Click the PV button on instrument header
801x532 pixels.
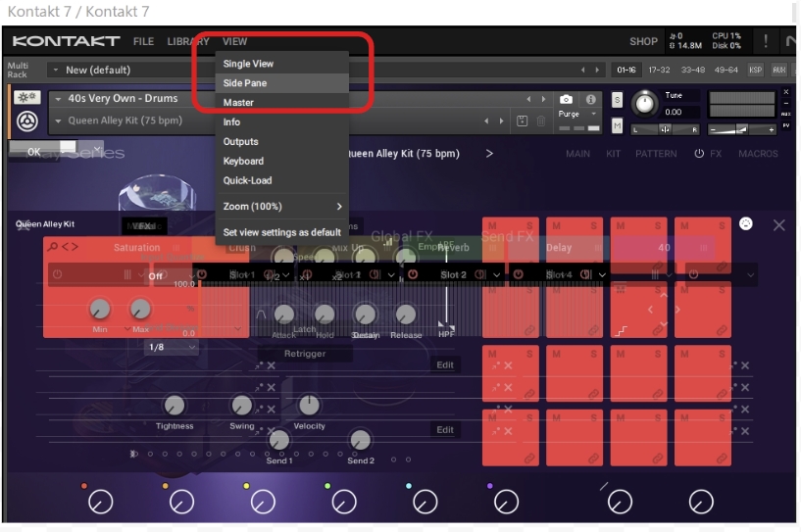tap(786, 125)
